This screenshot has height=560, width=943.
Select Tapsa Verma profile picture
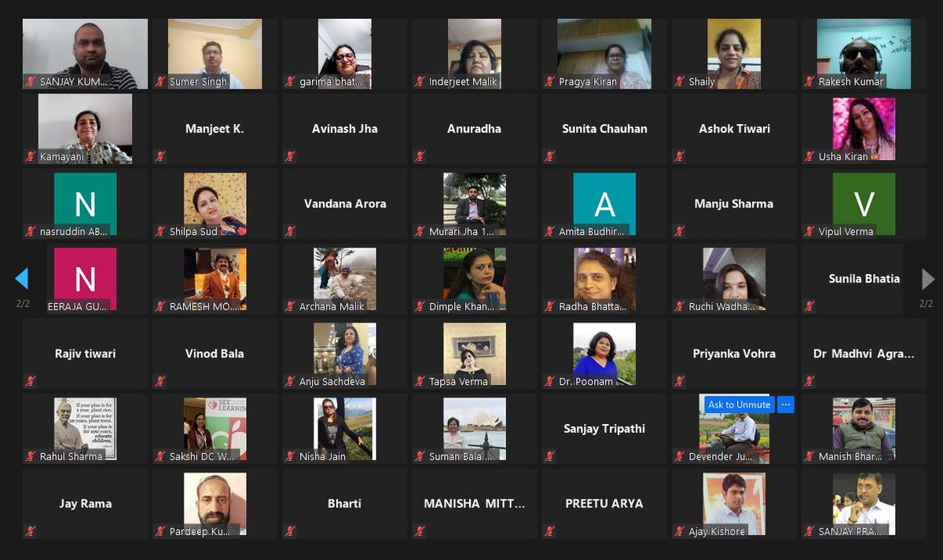475,353
